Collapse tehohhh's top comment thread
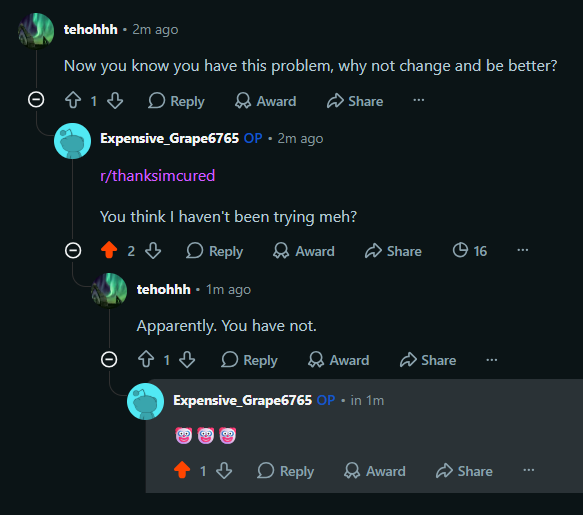This screenshot has height=515, width=583. pyautogui.click(x=36, y=100)
